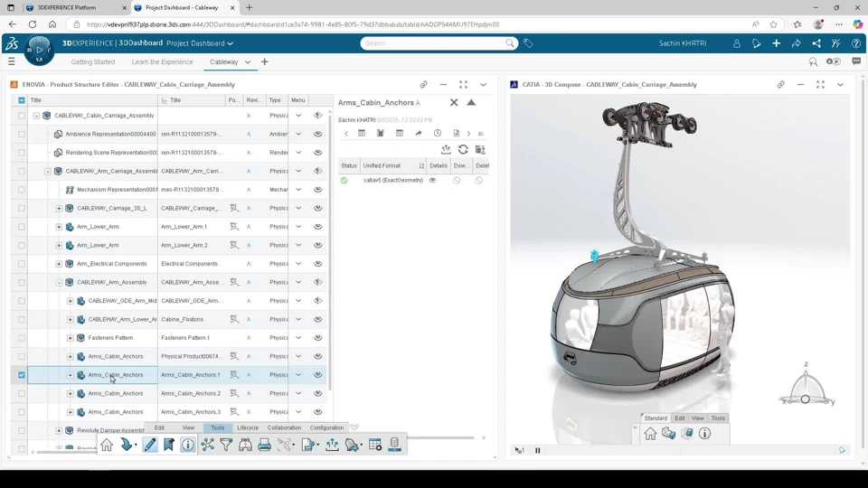
Task: Open the bookmark tool in the action bar
Action: pyautogui.click(x=169, y=445)
